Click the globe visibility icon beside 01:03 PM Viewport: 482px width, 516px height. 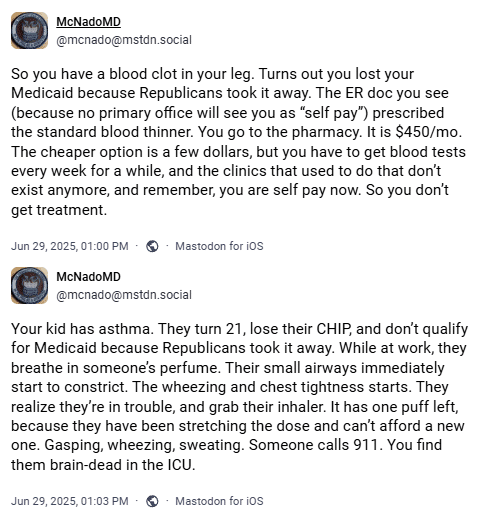tap(152, 501)
